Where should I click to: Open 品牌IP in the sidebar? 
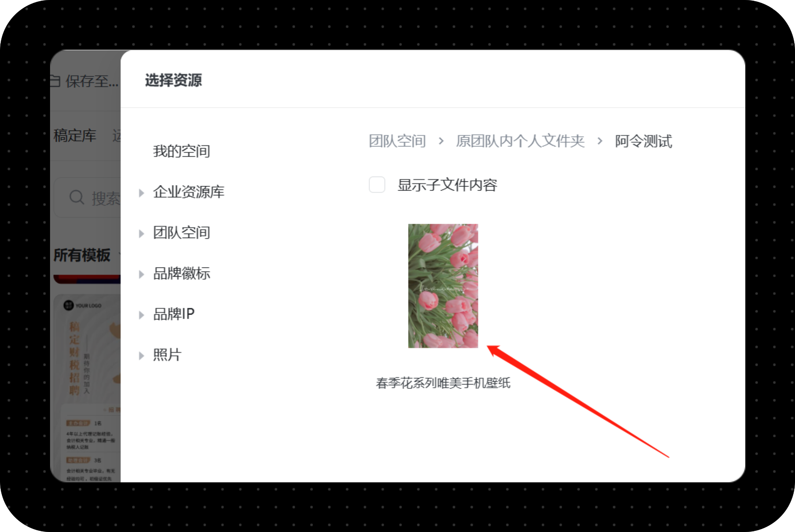[x=174, y=314]
